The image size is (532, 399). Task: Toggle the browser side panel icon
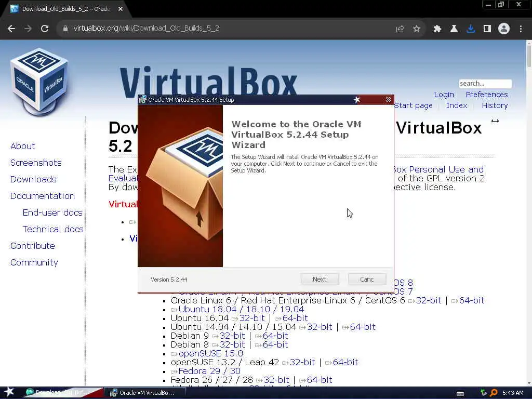tap(487, 29)
